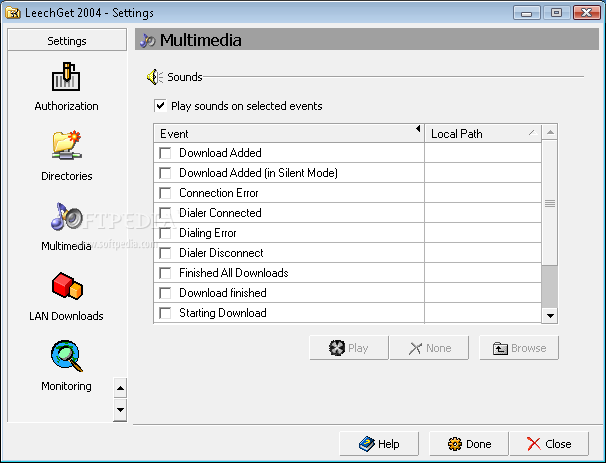The image size is (606, 463).
Task: Check the Download Added event box
Action: tap(165, 153)
